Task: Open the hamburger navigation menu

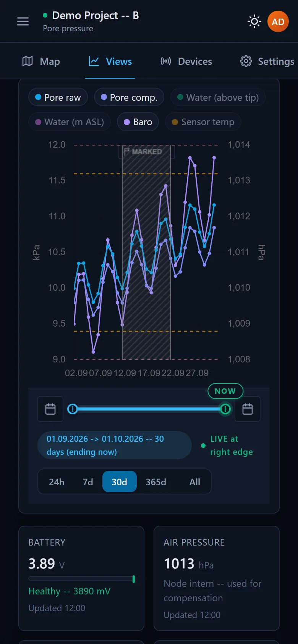Action: click(x=23, y=21)
